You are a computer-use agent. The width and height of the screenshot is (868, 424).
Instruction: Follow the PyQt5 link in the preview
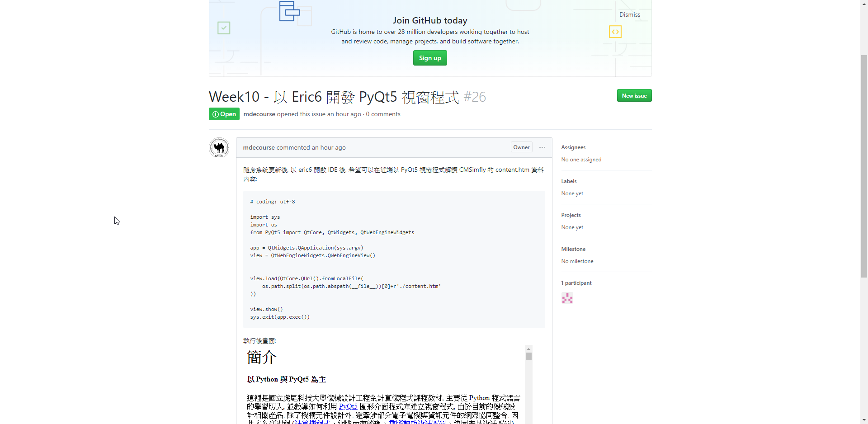tap(348, 406)
